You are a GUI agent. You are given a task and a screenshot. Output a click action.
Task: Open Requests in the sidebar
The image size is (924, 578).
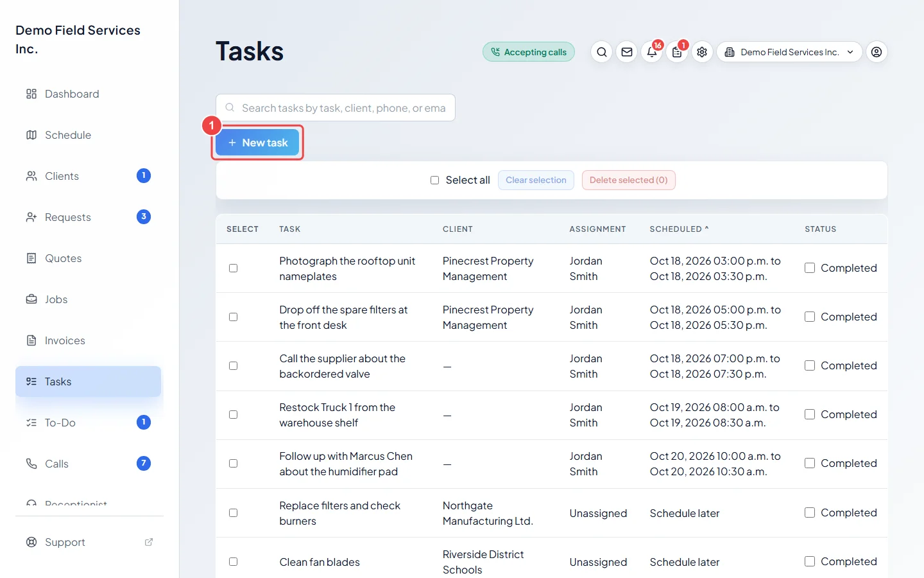[x=88, y=217]
